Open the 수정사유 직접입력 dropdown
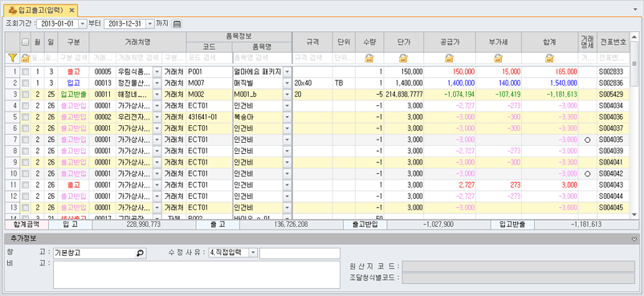 pyautogui.click(x=253, y=253)
